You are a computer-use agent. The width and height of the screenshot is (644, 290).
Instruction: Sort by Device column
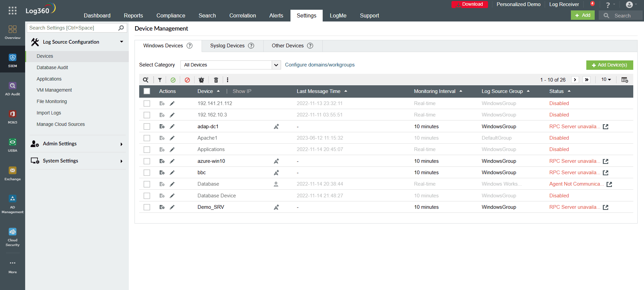(x=209, y=91)
